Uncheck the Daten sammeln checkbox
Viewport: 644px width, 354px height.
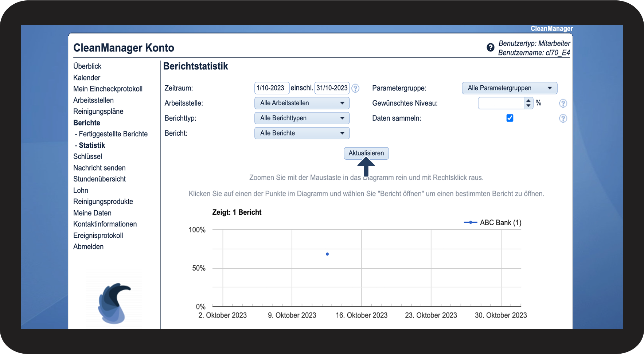pos(510,118)
